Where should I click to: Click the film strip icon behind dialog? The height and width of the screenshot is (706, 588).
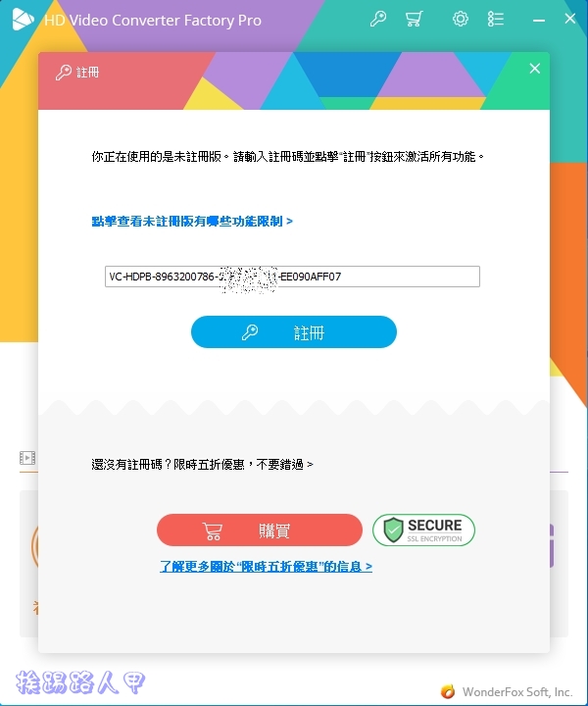(x=27, y=458)
